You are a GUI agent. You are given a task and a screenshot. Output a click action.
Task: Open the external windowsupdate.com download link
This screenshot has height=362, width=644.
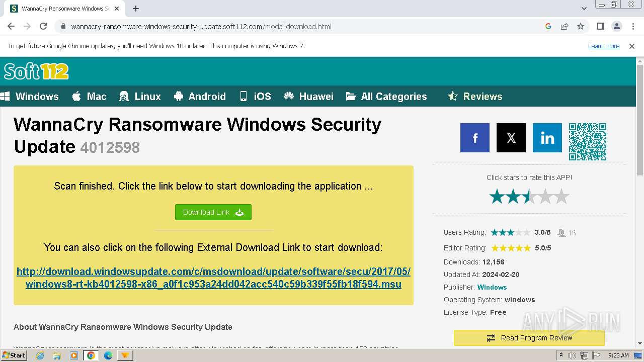pyautogui.click(x=213, y=278)
